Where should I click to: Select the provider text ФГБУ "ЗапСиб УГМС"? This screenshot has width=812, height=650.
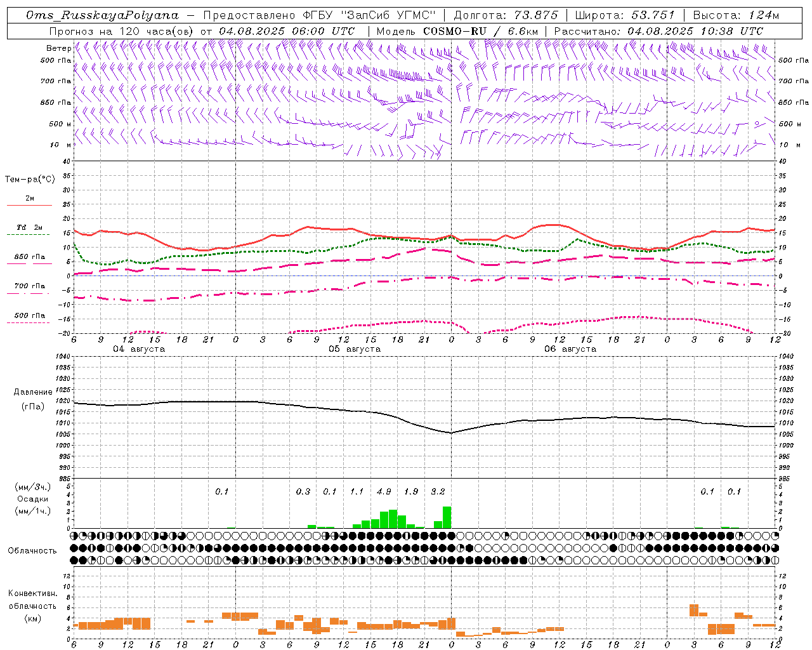[x=369, y=15]
